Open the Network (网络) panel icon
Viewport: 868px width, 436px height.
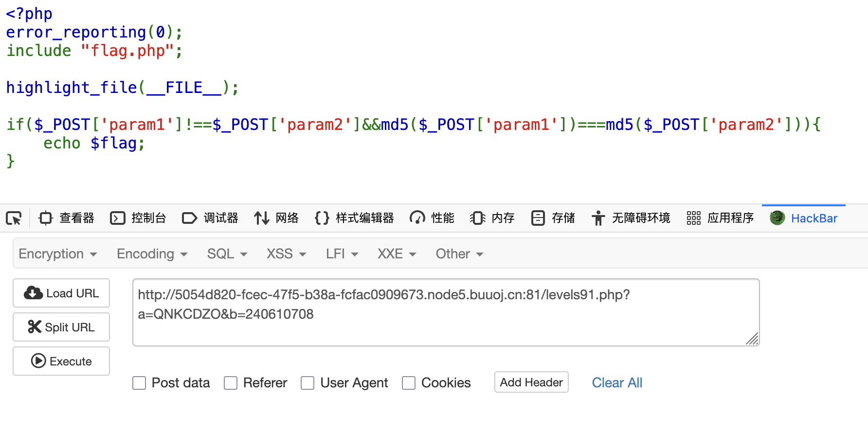pos(261,218)
